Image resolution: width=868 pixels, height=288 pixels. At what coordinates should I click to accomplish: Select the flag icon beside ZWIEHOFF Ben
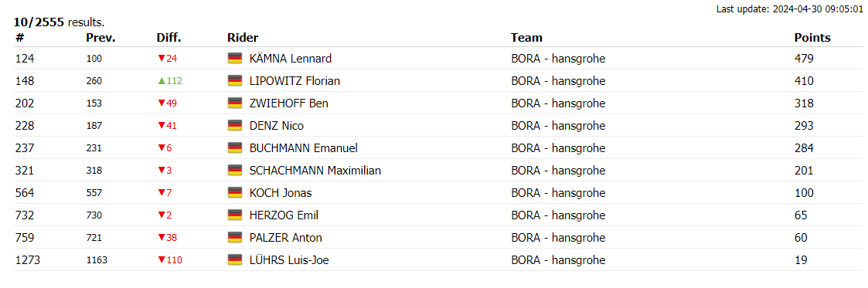[235, 103]
